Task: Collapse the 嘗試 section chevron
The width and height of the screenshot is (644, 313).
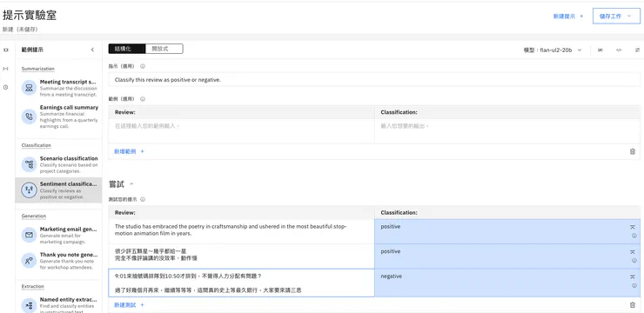Action: click(x=131, y=184)
